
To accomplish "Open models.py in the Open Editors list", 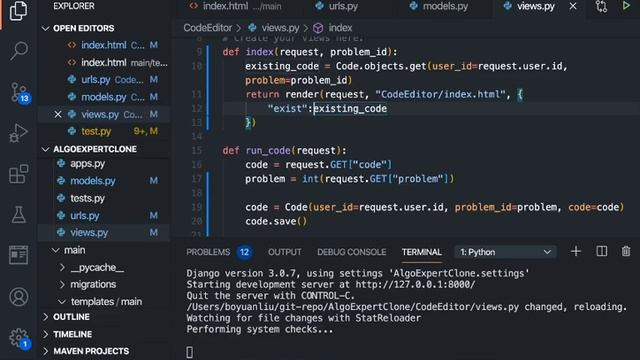I will coord(104,97).
